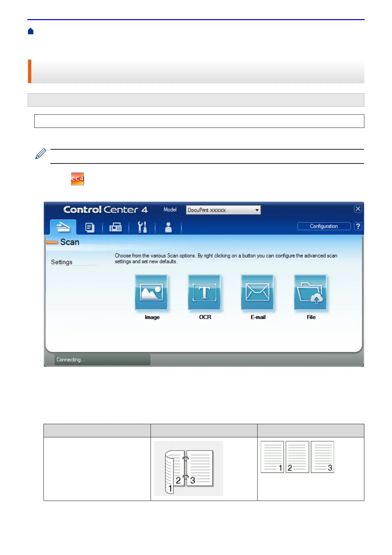Viewport: 392px width, 555px height.
Task: Click the Connecting... status bar text
Action: point(70,360)
